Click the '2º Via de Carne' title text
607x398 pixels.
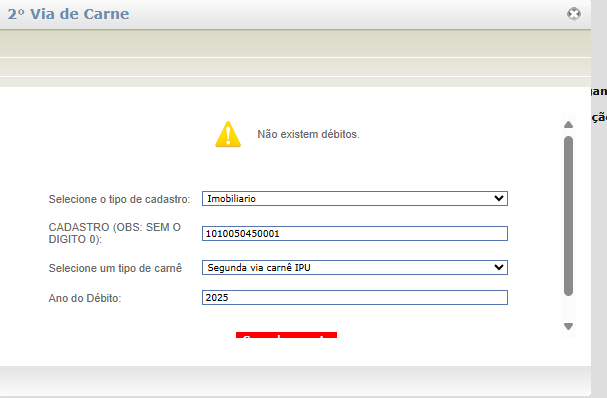point(69,14)
